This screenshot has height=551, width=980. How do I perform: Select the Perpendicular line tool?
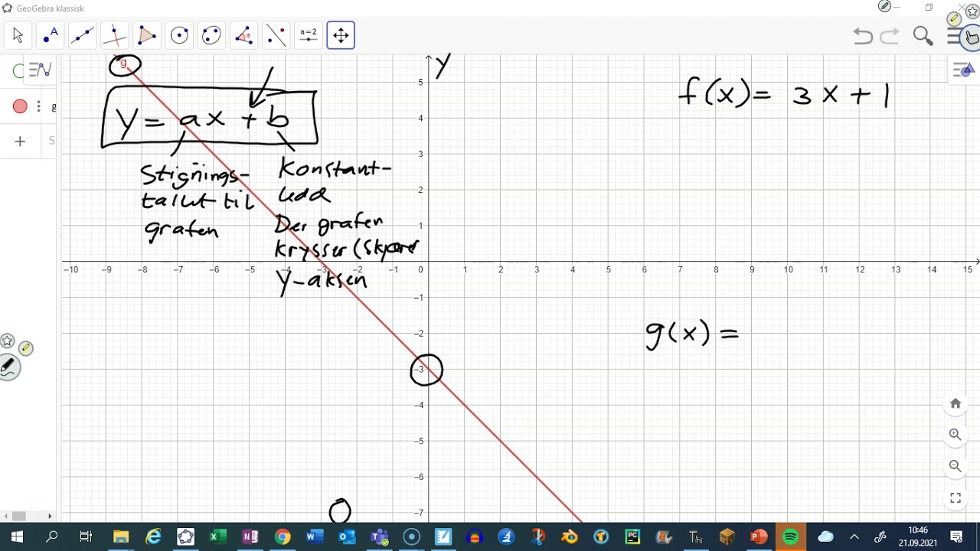[x=115, y=35]
